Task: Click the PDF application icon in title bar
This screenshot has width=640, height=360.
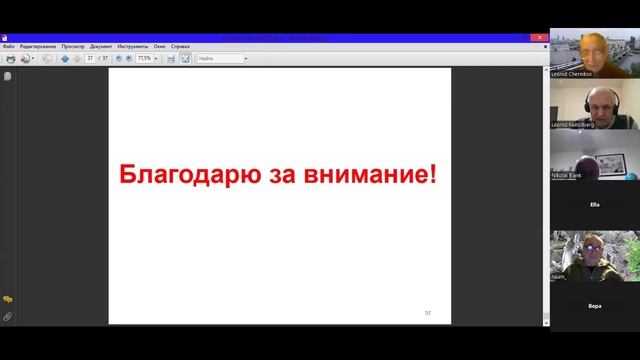Action: click(4, 38)
